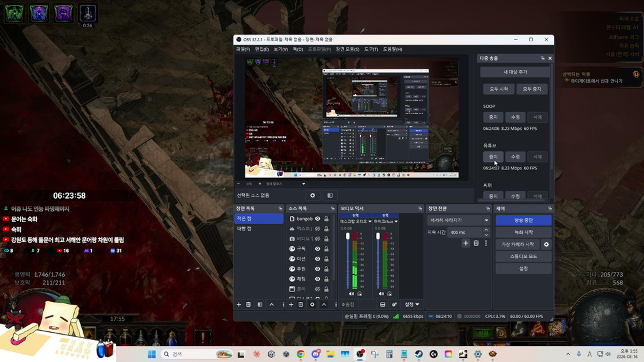644x362 pixels.
Task: Open properties gear below the preview
Action: [x=313, y=195]
